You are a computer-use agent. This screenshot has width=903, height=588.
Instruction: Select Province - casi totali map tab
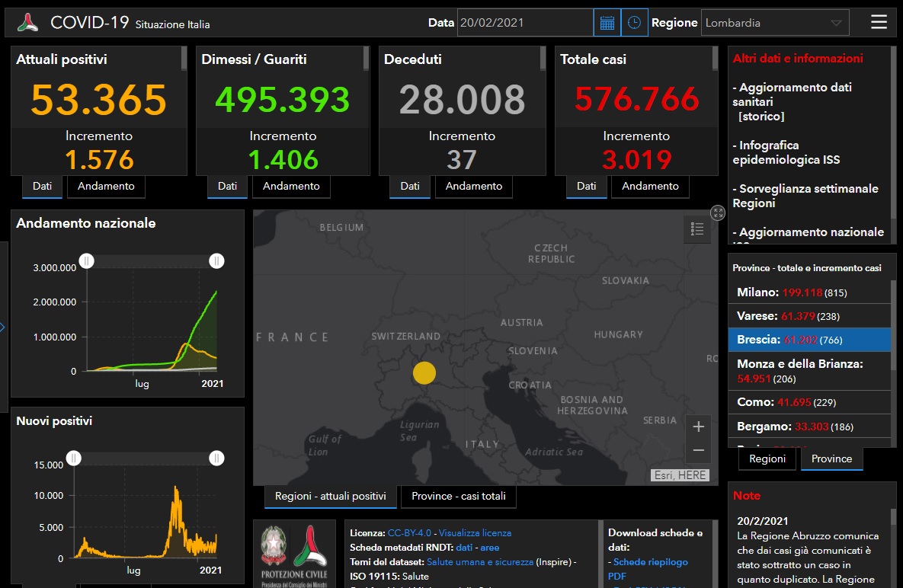tap(459, 496)
